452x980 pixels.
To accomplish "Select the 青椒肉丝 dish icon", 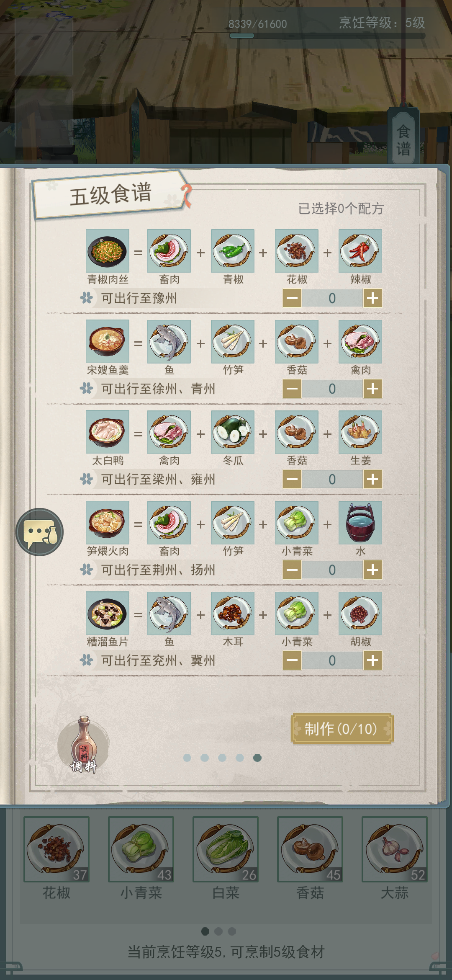I will 108,251.
